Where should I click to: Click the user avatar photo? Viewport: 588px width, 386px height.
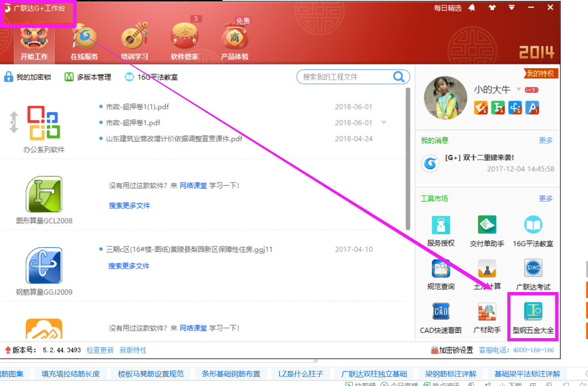click(445, 98)
